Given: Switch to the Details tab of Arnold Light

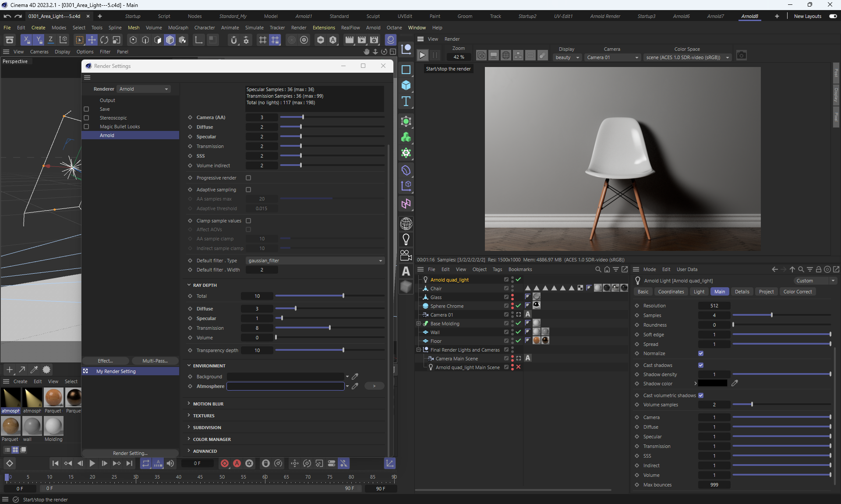Looking at the screenshot, I should pos(742,292).
